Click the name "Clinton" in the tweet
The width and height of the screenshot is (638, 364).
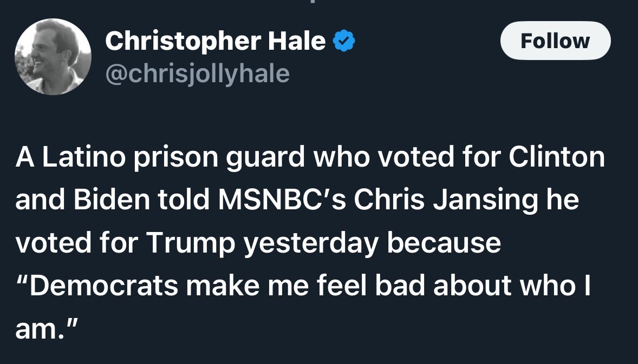click(x=556, y=157)
